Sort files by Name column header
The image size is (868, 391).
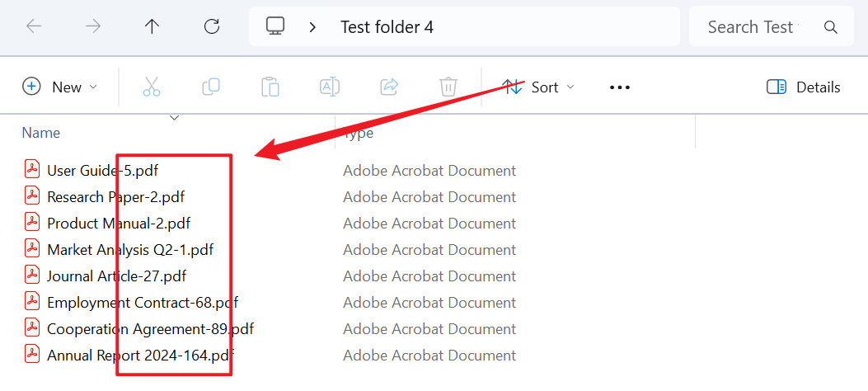(41, 133)
